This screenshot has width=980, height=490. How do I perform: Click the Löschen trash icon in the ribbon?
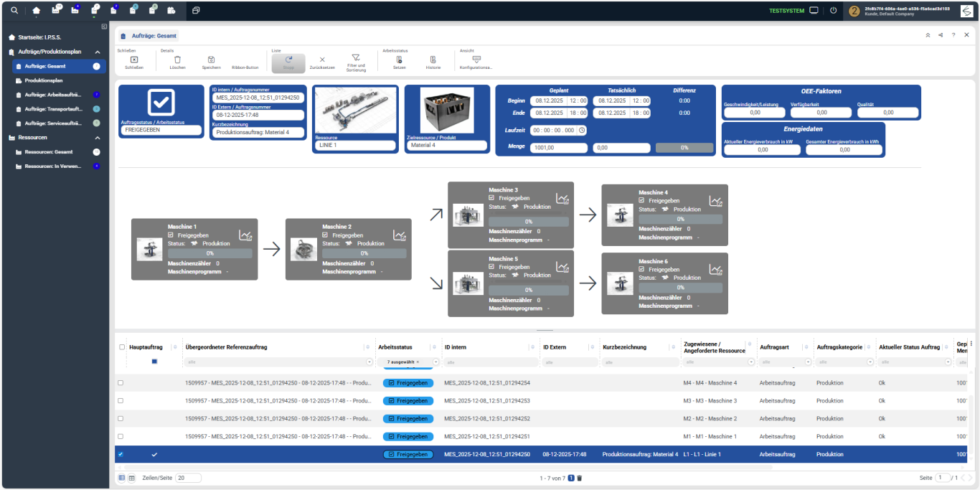pyautogui.click(x=177, y=60)
